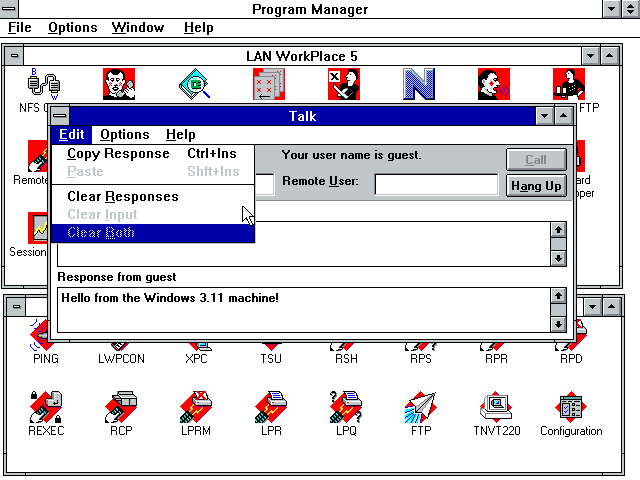Open the man holding paper icon
Screen dimensions: 640x480
pyautogui.click(x=344, y=84)
